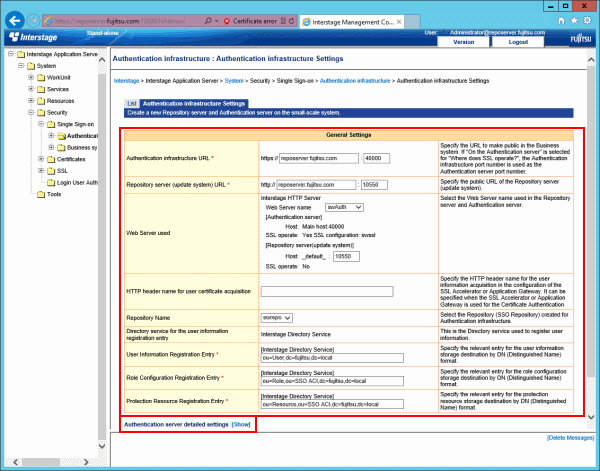Select Login User Auth tree item
Screen dimensions: 600x471
pos(77,183)
